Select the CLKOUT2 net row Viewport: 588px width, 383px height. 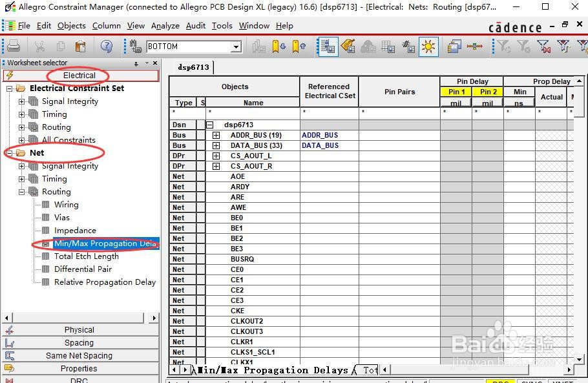[x=247, y=321]
